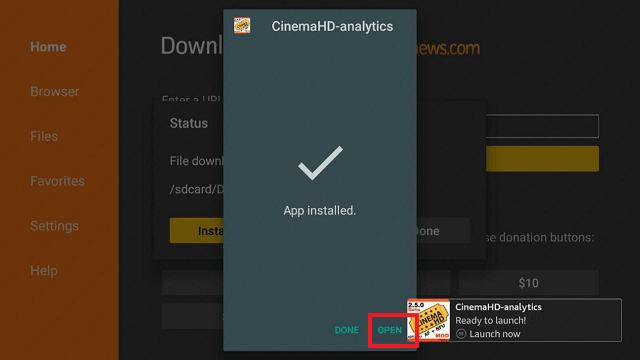
Task: Click the CinemaHD-analytics notification title
Action: [x=498, y=307]
